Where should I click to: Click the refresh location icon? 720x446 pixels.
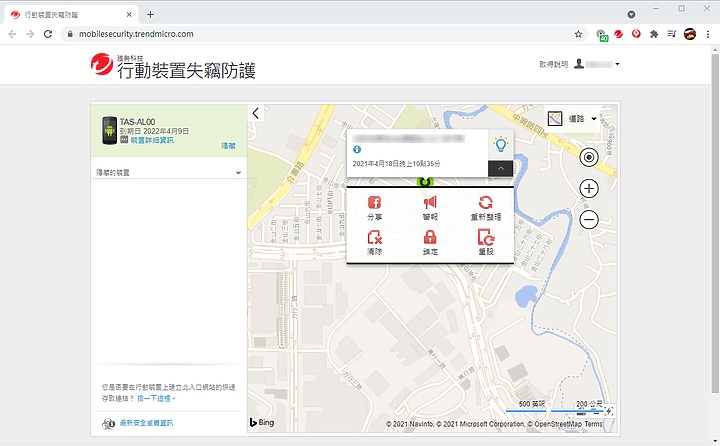485,203
